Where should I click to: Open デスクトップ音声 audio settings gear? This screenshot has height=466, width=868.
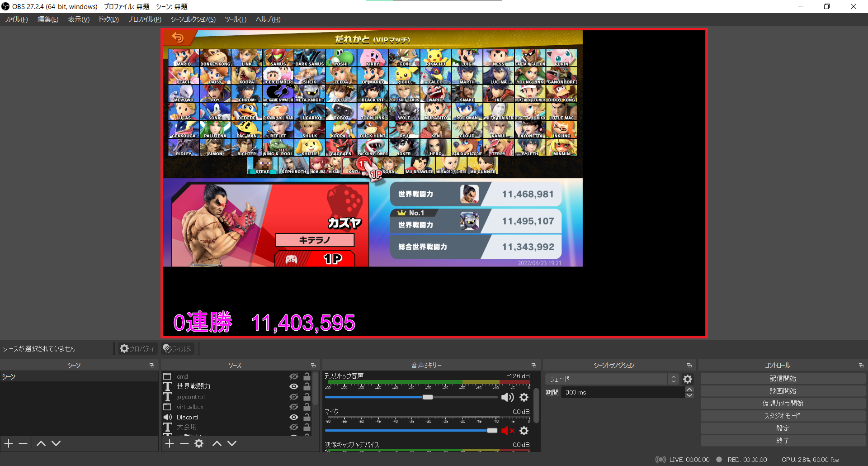click(524, 397)
